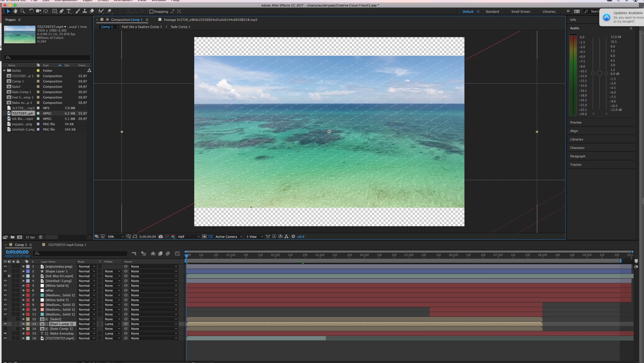Select the Clone Stamp tool
Image resolution: width=644 pixels, height=363 pixels.
click(85, 11)
